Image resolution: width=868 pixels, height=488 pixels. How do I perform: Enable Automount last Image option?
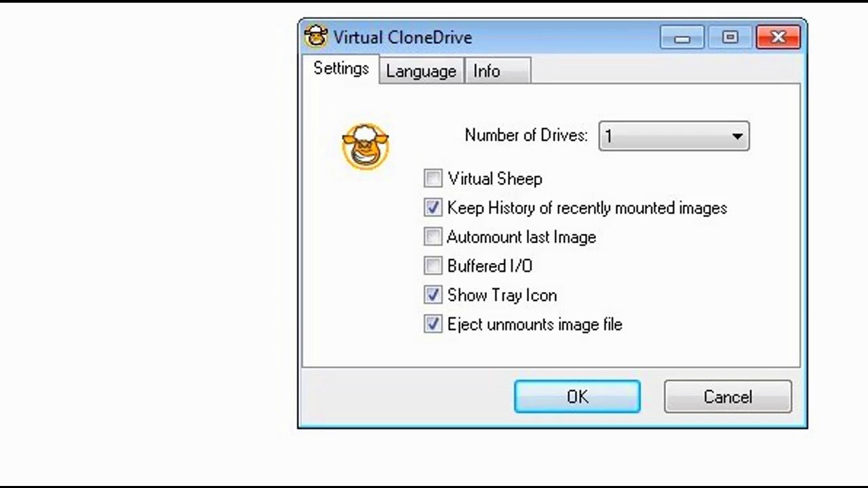pyautogui.click(x=433, y=237)
